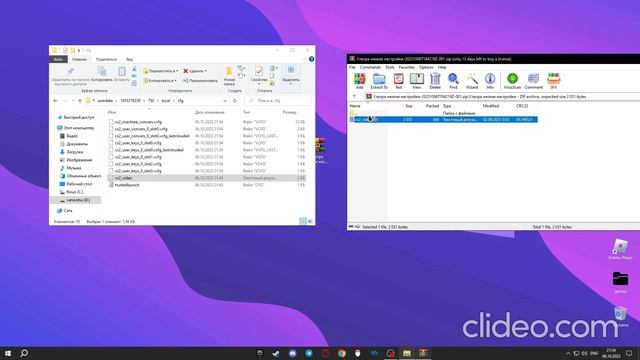Image resolution: width=640 pixels, height=360 pixels.
Task: Show archive Info in WinRAR toolbar
Action: tap(490, 81)
